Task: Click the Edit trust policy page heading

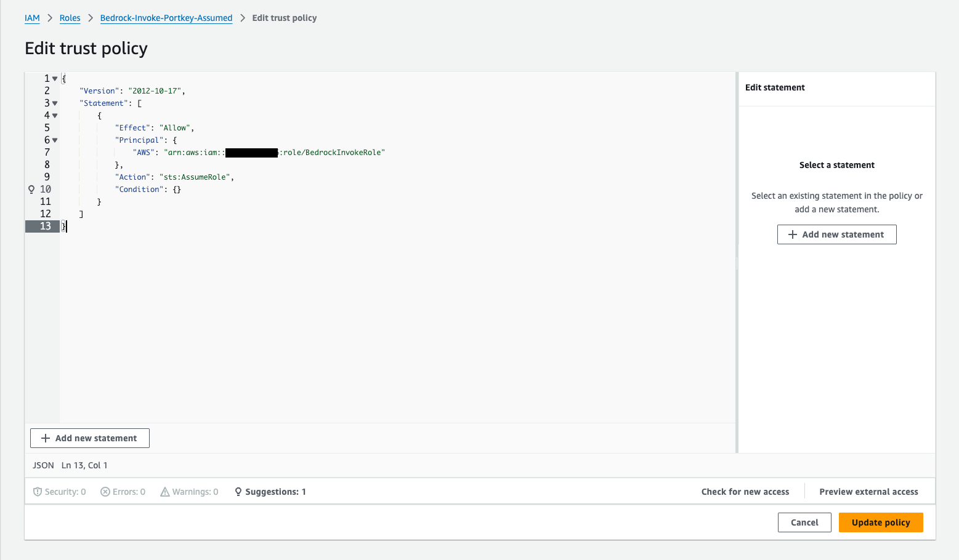Action: point(86,48)
